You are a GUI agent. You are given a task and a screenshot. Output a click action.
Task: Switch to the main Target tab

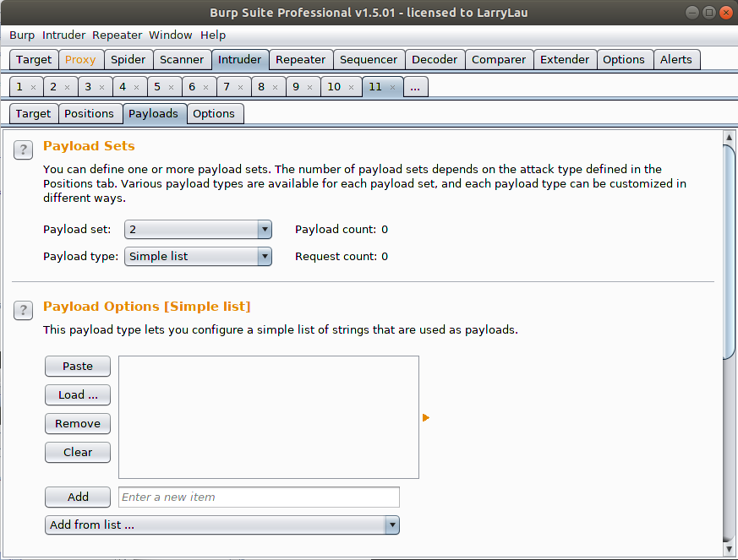pos(34,60)
